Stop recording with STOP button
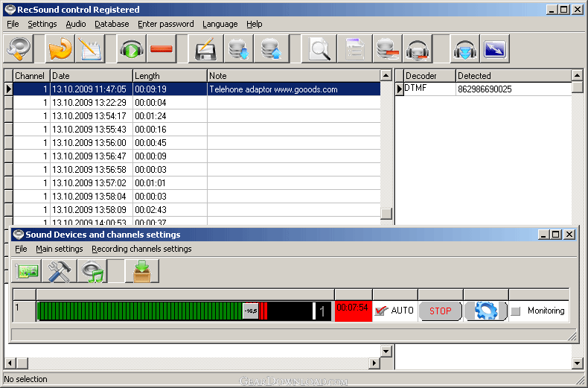The width and height of the screenshot is (588, 388). pyautogui.click(x=440, y=311)
